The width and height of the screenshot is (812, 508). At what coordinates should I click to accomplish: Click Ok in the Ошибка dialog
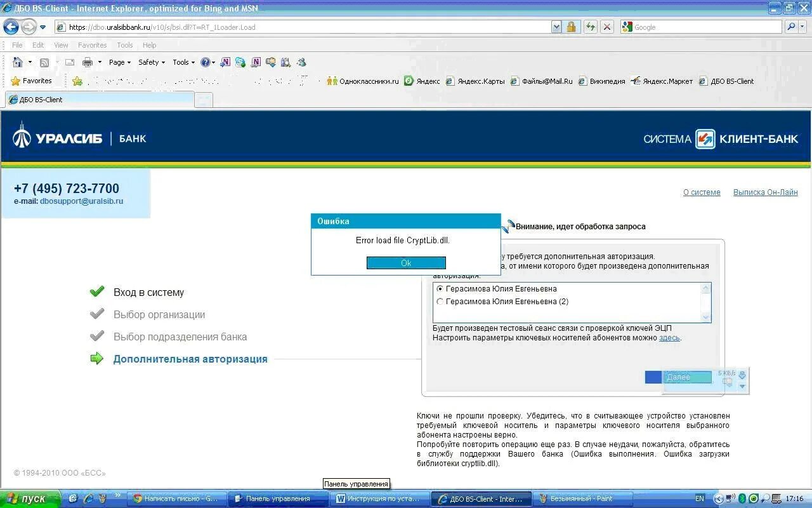pos(406,263)
